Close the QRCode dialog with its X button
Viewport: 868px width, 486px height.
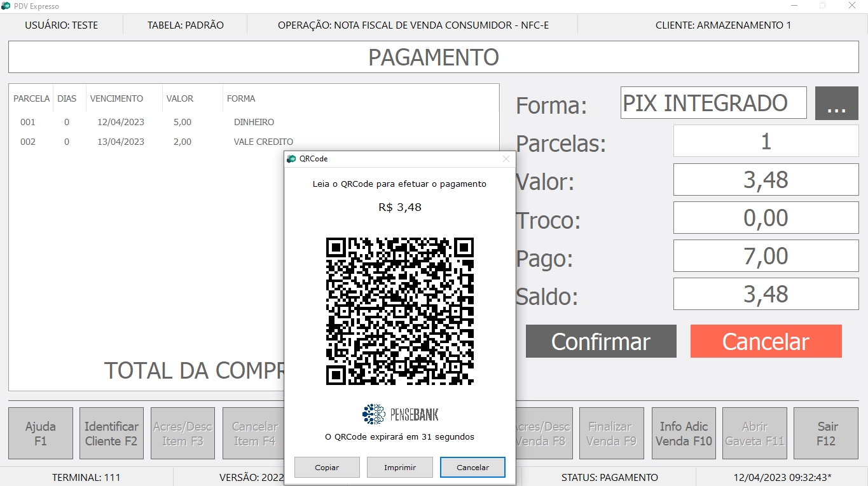[506, 159]
